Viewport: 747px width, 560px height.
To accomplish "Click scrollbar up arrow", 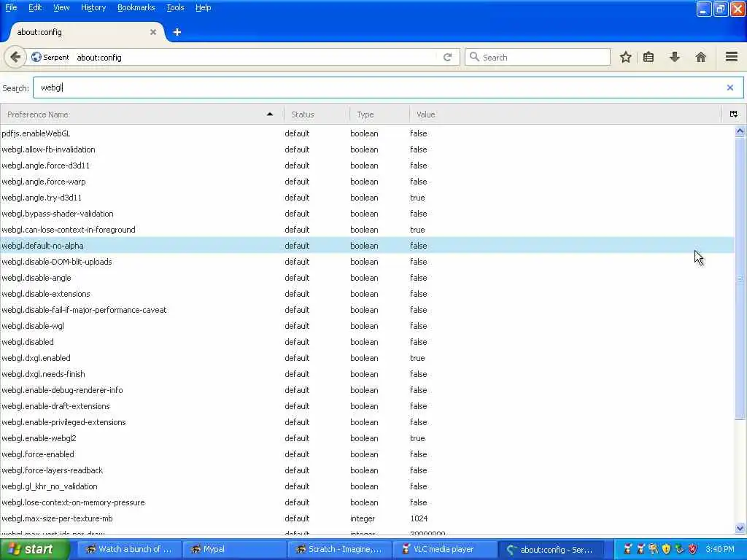I will tap(740, 131).
